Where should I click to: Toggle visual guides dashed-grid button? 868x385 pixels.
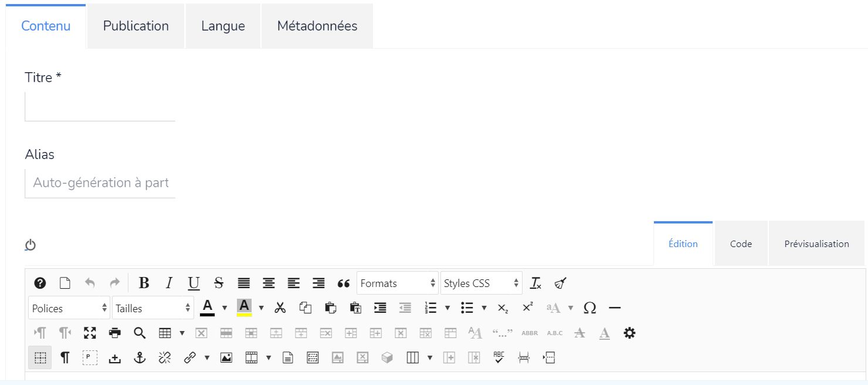point(40,358)
